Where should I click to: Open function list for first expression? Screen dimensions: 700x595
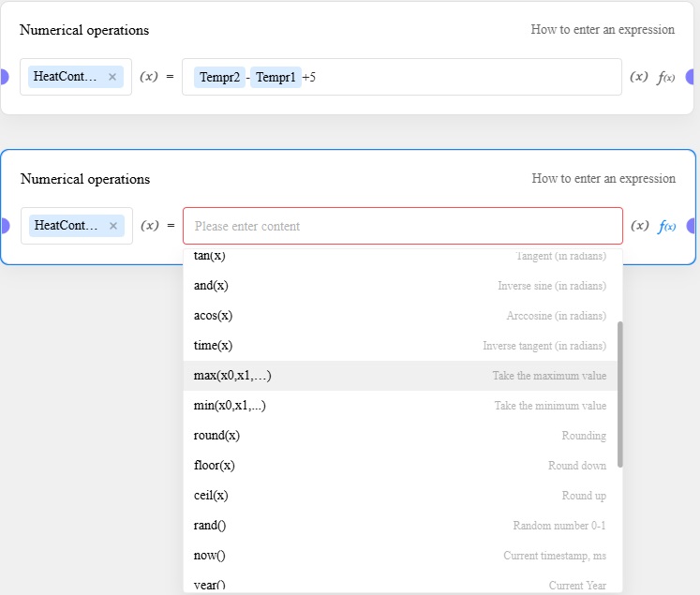[666, 77]
